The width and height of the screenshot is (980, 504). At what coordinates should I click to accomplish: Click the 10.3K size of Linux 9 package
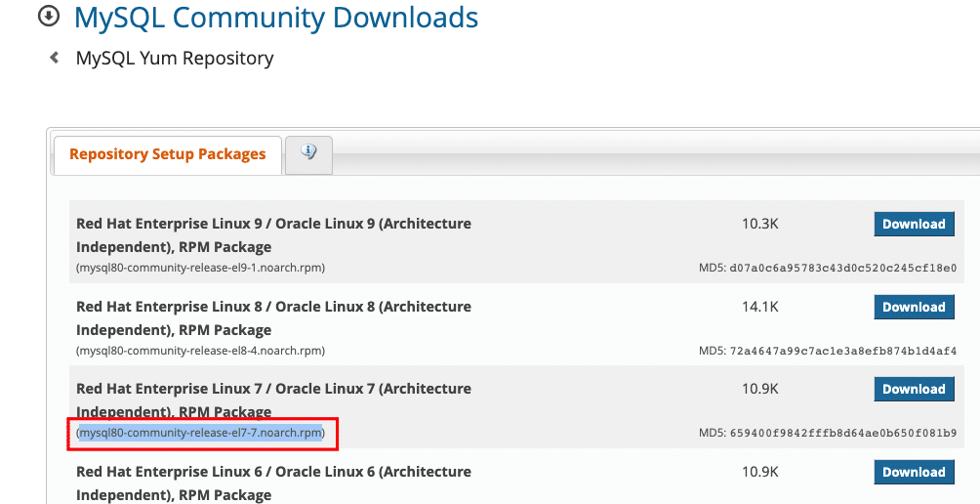[x=760, y=224]
